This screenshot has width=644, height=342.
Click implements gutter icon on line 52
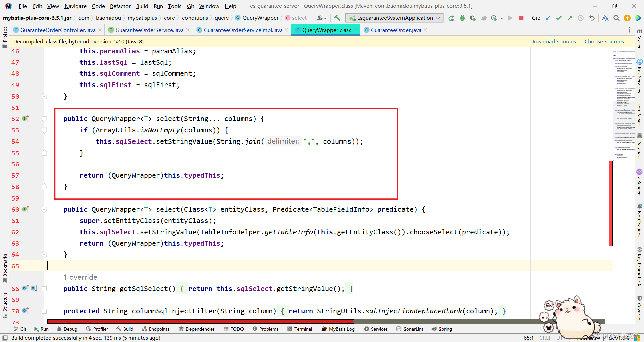(25, 119)
